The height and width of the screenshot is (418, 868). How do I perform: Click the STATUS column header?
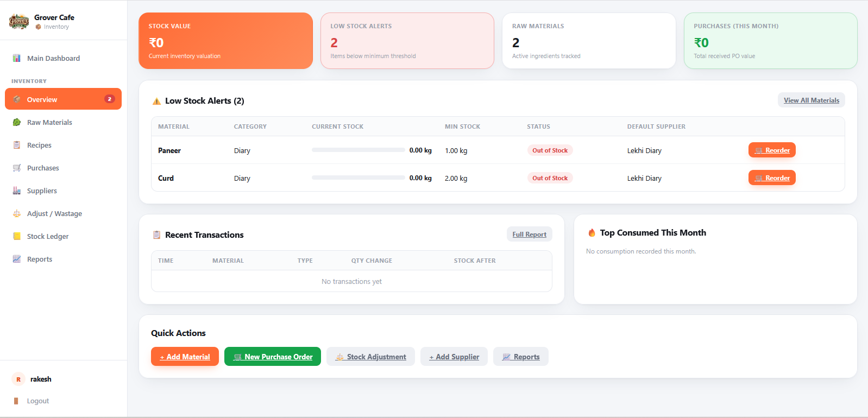[538, 126]
